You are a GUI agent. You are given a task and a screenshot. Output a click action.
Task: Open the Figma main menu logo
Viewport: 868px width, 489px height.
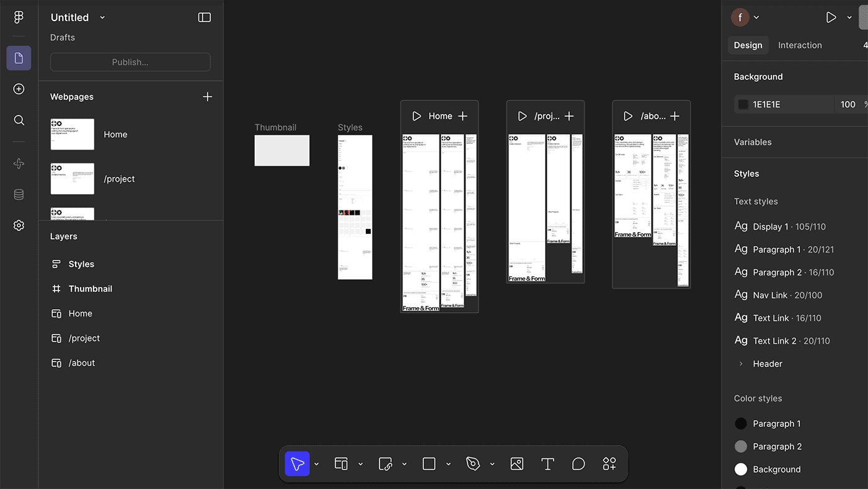click(19, 17)
